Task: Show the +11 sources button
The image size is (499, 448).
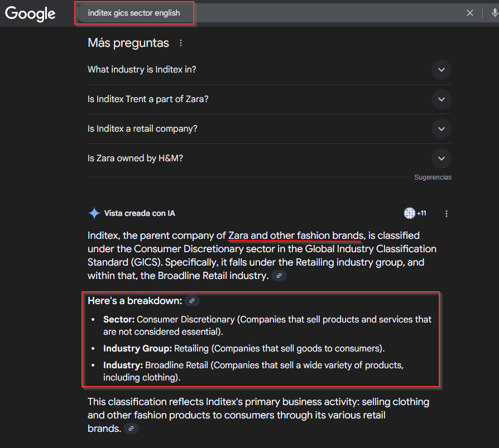Action: point(415,213)
